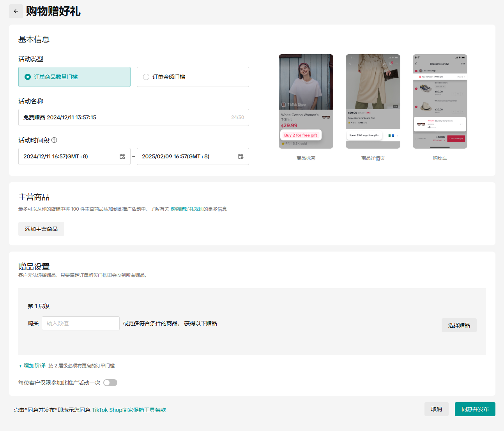This screenshot has height=431, width=504.
Task: Click the 活动名称 text field
Action: 125,117
